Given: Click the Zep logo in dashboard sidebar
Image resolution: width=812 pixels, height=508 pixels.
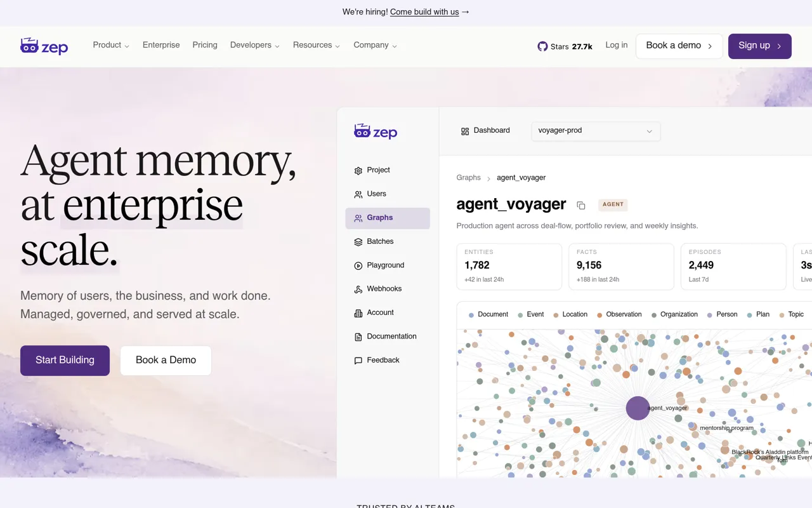Looking at the screenshot, I should click(x=376, y=131).
